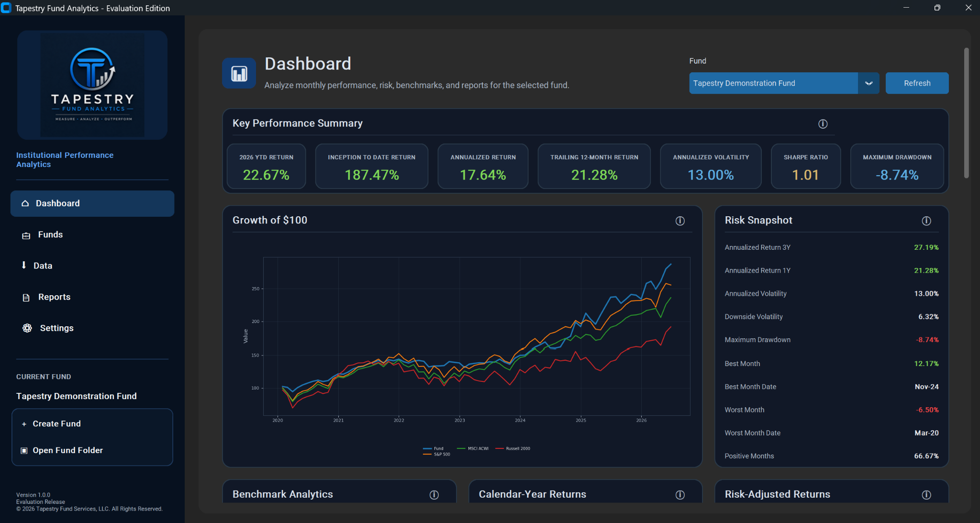
Task: Click the Risk-Adjusted Returns panel heading
Action: point(777,494)
